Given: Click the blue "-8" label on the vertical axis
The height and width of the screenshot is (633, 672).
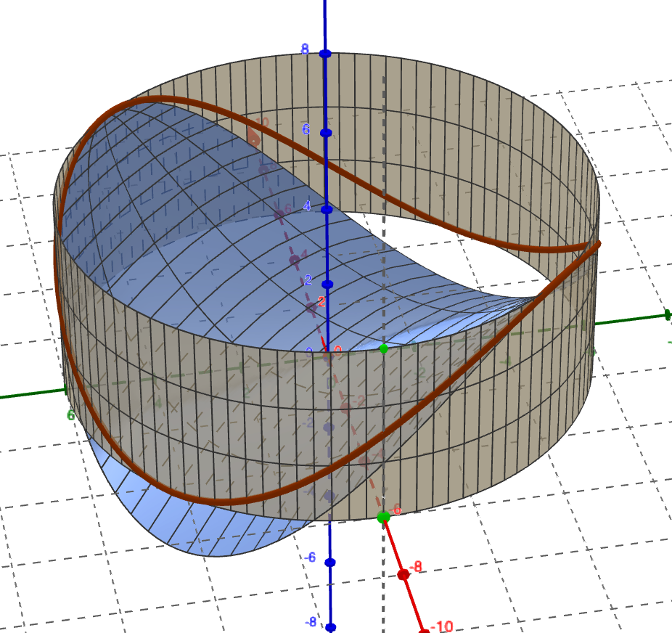Looking at the screenshot, I should tap(311, 622).
